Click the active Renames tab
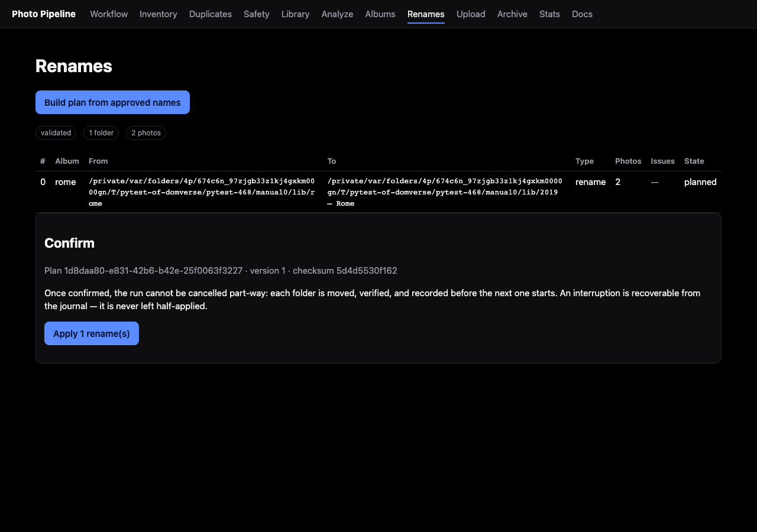Screen dimensions: 757x532 click(426, 14)
